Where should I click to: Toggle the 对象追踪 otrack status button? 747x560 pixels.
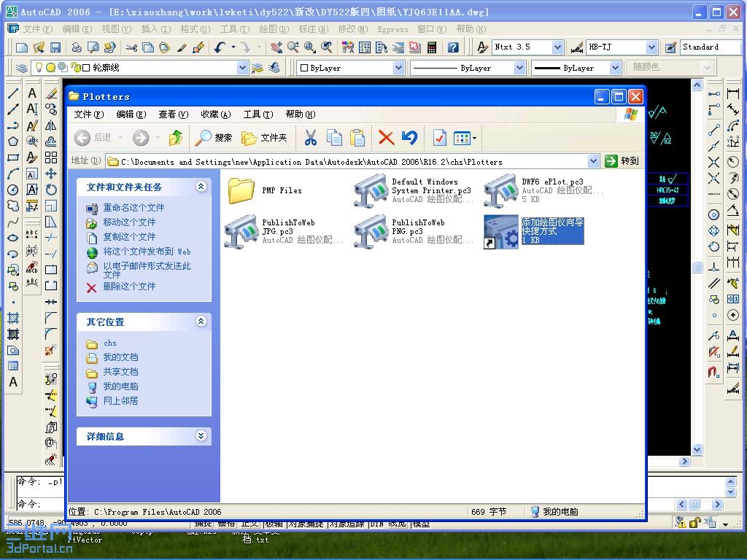[x=347, y=524]
